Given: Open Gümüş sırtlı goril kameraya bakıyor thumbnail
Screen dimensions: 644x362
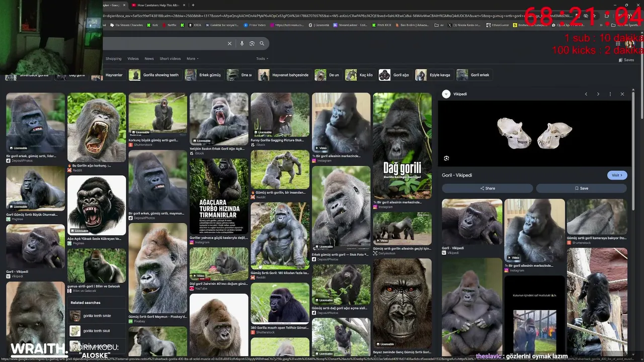Looking at the screenshot, I should click(597, 217).
